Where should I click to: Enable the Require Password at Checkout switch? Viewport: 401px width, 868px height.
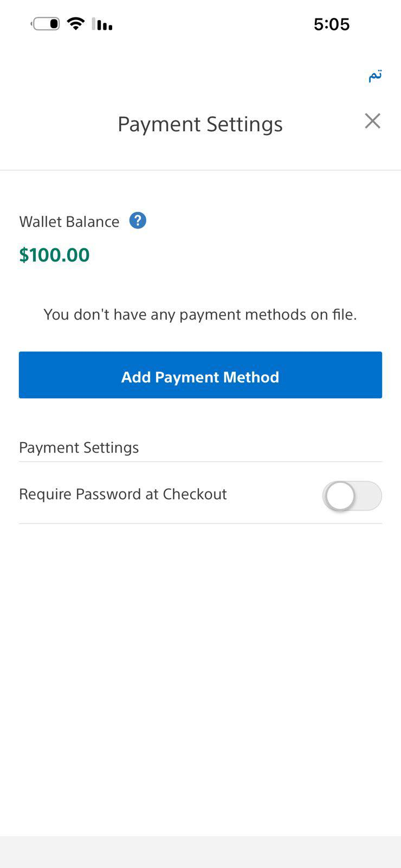[352, 496]
